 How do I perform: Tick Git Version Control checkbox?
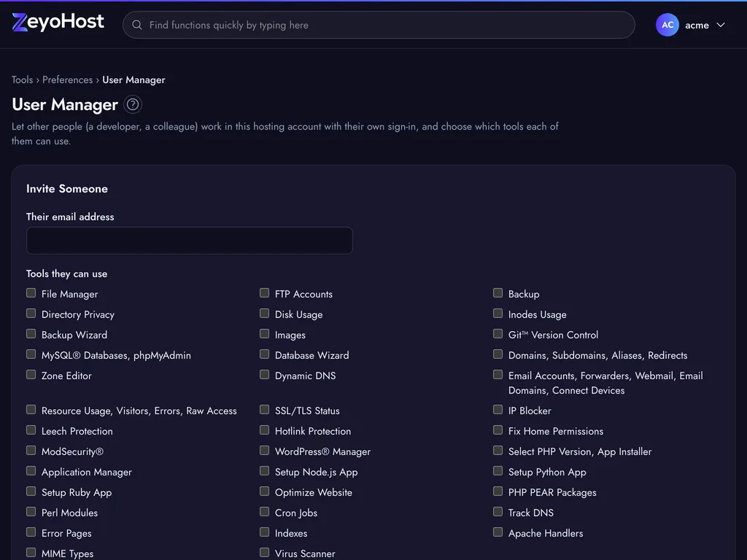(x=498, y=334)
